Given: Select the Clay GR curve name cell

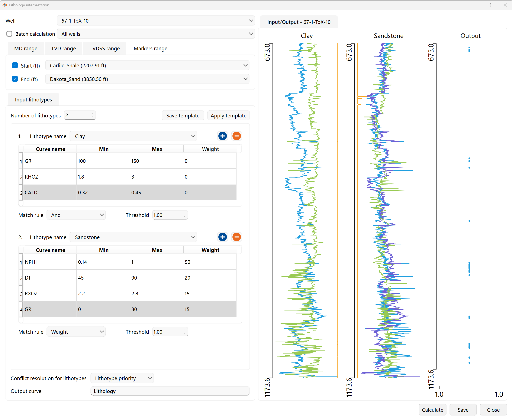Looking at the screenshot, I should pyautogui.click(x=50, y=161).
